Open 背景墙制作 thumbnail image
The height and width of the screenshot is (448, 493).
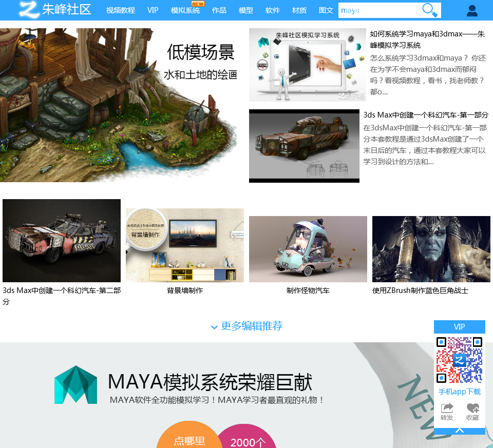click(x=185, y=245)
